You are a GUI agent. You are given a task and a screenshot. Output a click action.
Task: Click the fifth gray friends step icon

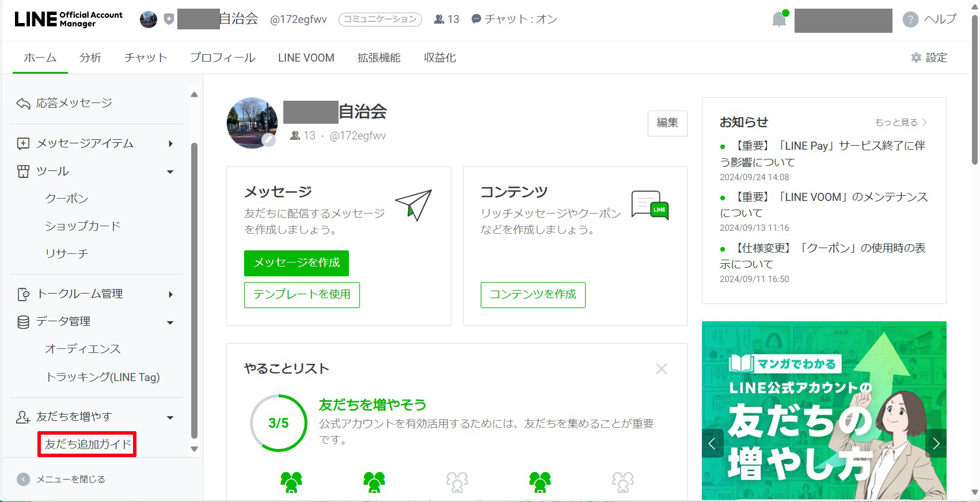623,482
